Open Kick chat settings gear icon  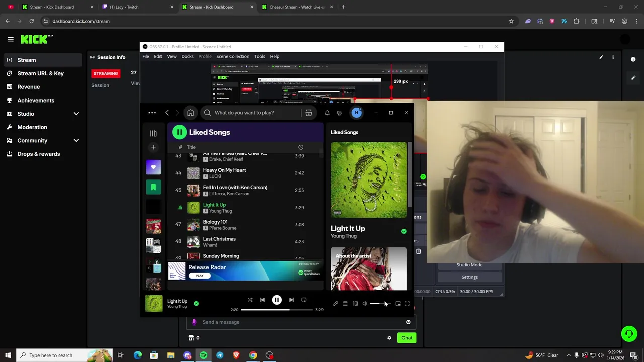pyautogui.click(x=389, y=338)
